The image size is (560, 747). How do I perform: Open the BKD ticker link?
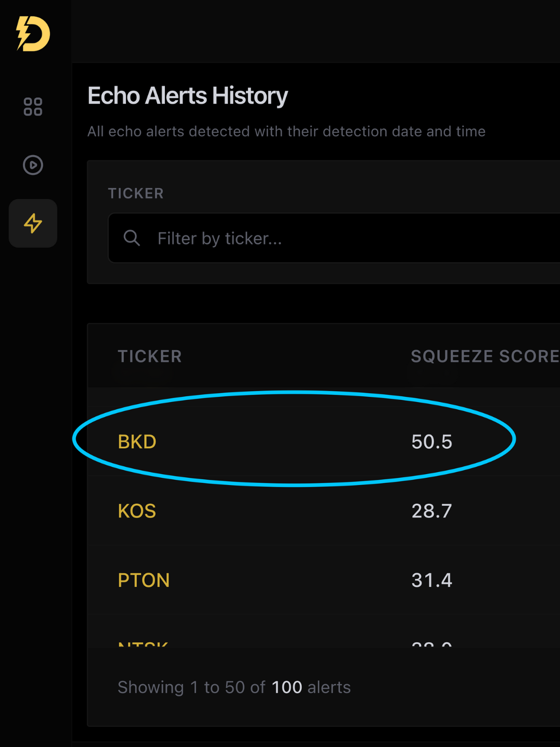click(x=137, y=442)
